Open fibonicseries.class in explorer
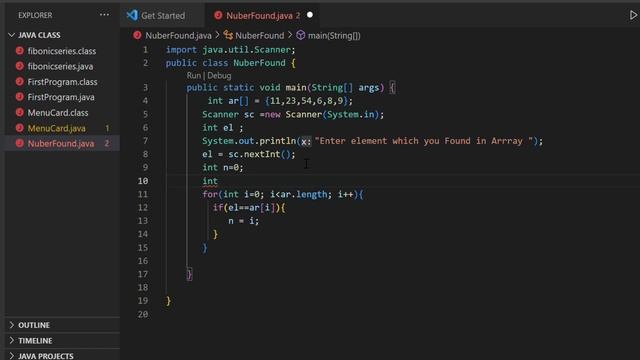Viewport: 640px width, 360px height. tap(62, 51)
